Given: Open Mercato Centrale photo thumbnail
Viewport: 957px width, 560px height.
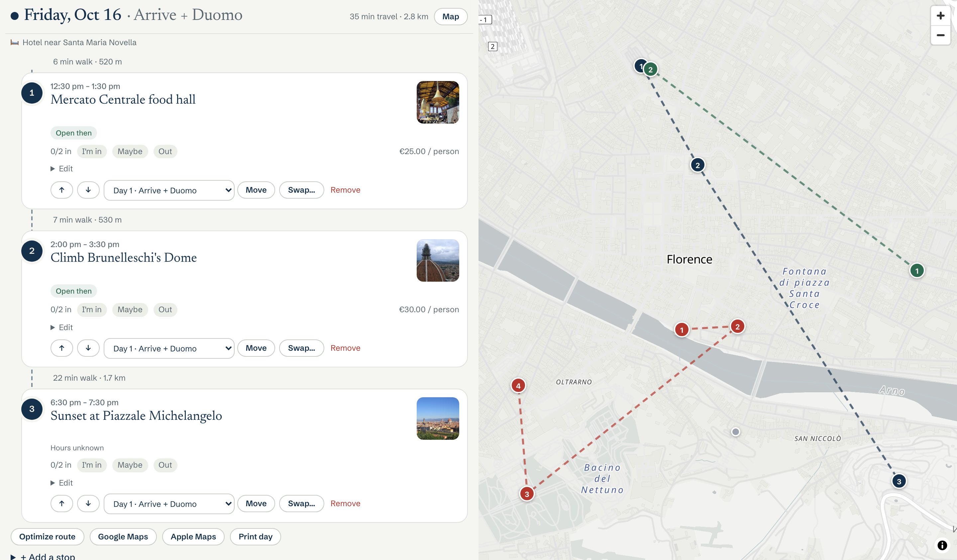Looking at the screenshot, I should [x=438, y=102].
